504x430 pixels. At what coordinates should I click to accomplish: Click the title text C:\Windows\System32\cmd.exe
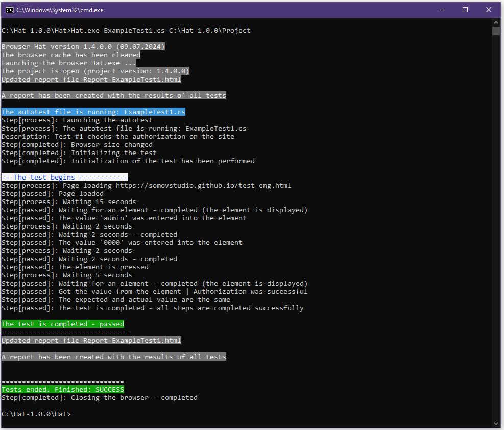(60, 10)
